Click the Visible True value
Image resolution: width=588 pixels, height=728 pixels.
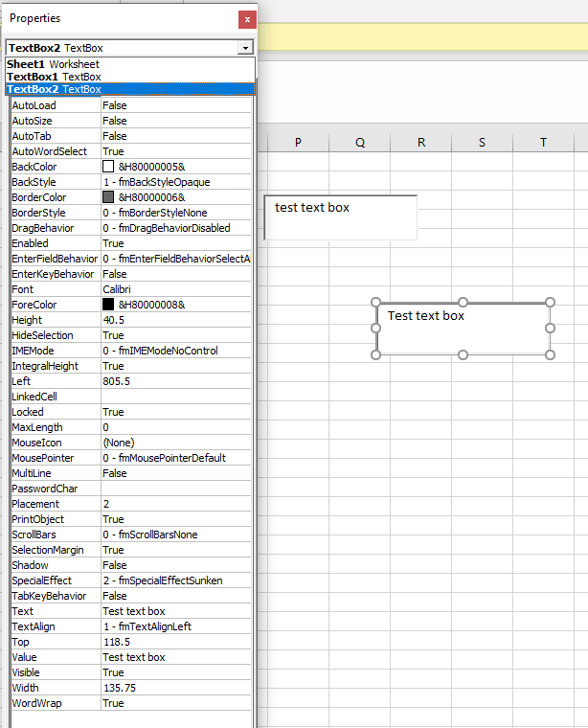click(176, 672)
